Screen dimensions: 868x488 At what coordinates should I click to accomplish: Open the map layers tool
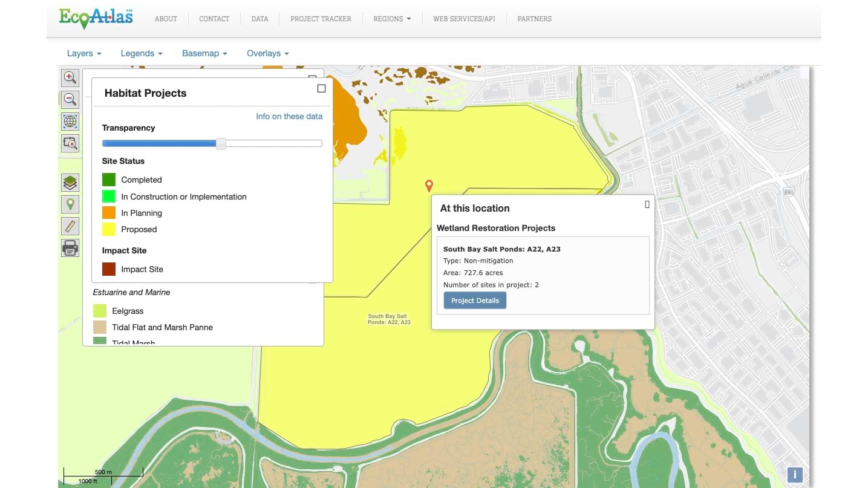coord(70,182)
